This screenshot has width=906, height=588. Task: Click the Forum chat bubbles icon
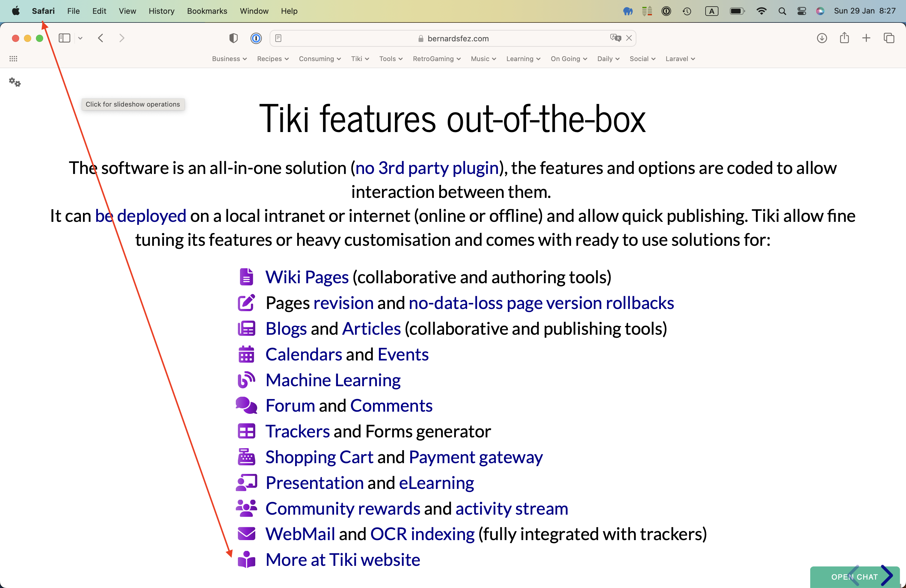click(x=246, y=405)
